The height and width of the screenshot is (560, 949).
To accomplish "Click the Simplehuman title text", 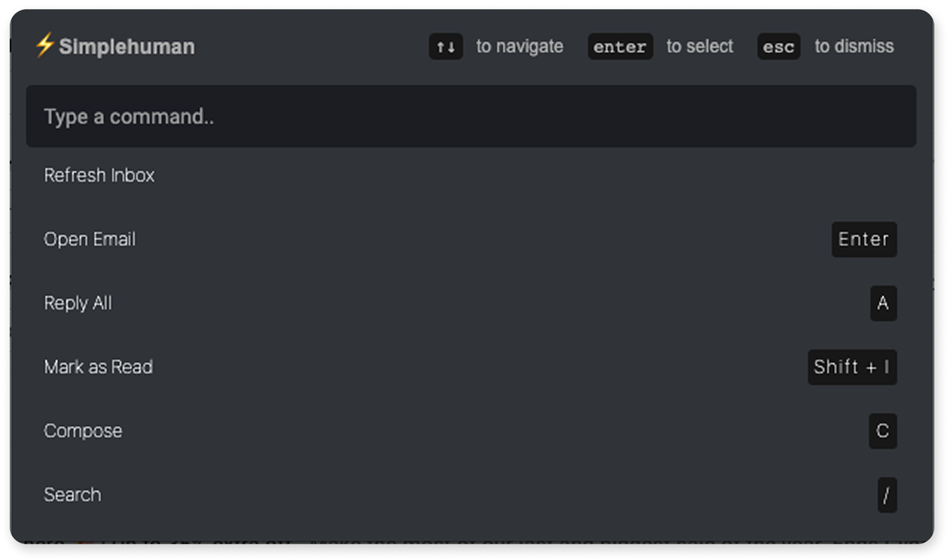I will click(x=127, y=47).
